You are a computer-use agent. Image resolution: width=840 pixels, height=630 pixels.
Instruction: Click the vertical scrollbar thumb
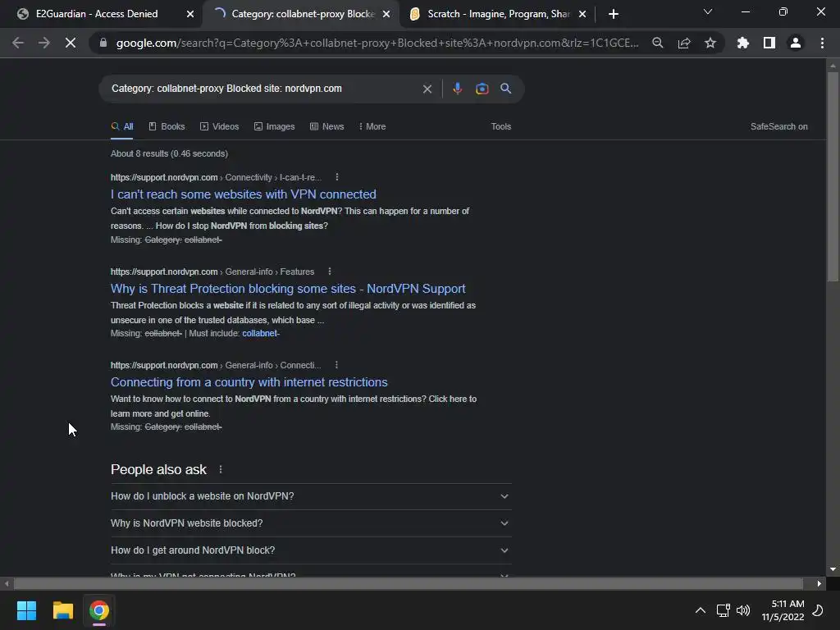[833, 177]
